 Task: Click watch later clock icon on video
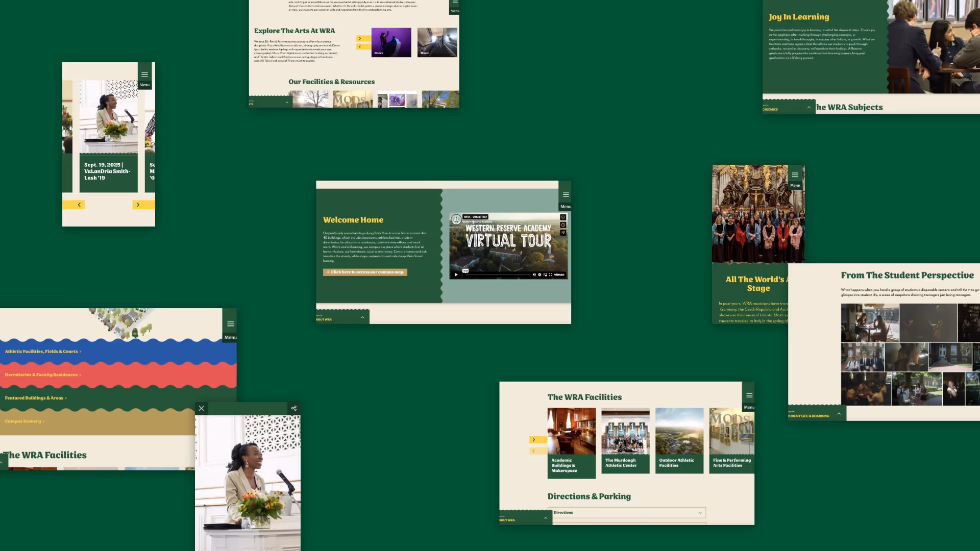563,225
